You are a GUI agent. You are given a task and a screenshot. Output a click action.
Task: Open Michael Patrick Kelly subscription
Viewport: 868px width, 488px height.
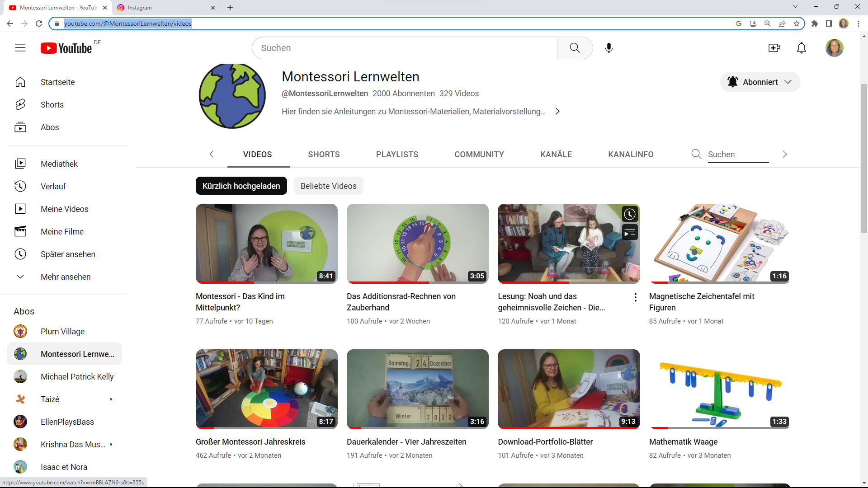point(64,376)
